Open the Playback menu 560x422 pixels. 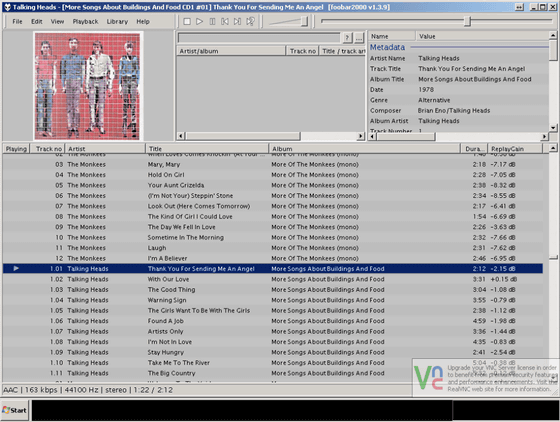click(85, 21)
